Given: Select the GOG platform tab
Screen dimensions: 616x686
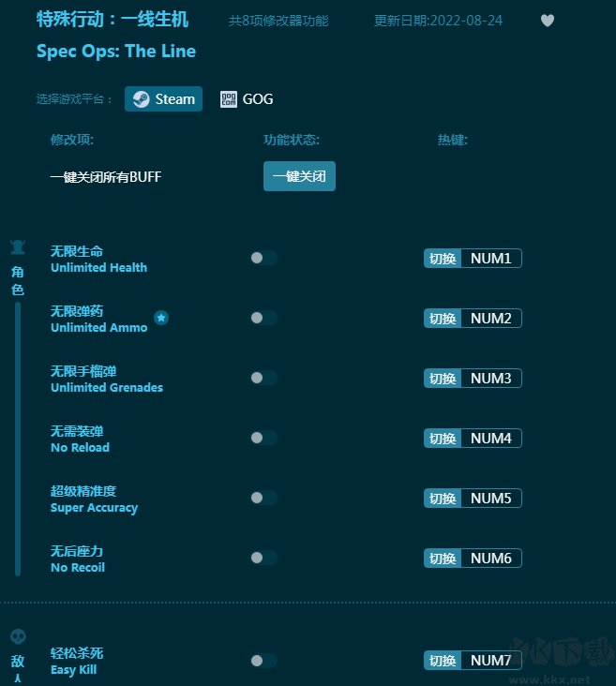Looking at the screenshot, I should click(x=247, y=99).
